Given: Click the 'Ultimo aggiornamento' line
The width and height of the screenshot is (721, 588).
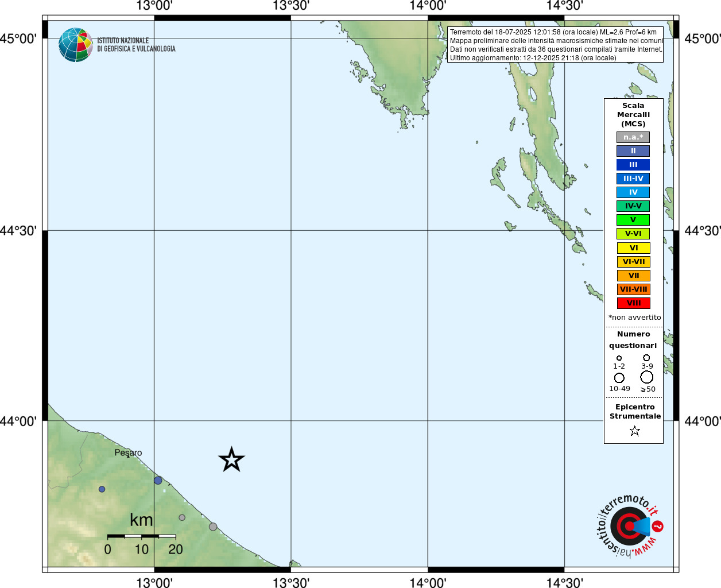Looking at the screenshot, I should (533, 58).
